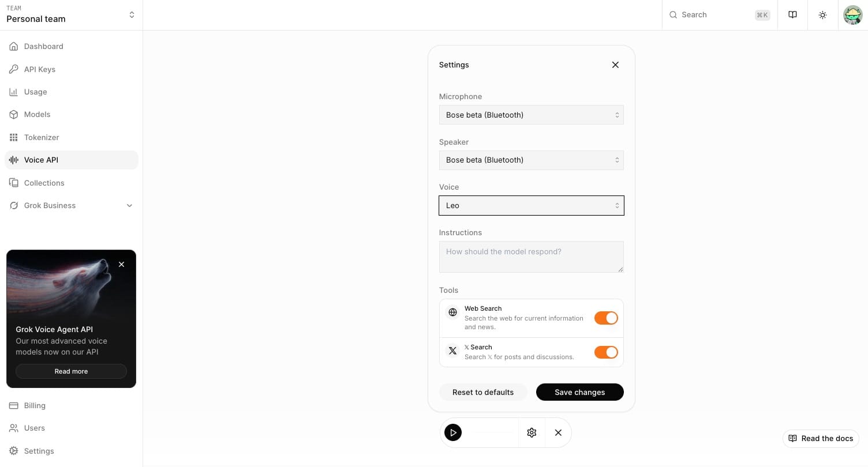Image resolution: width=868 pixels, height=467 pixels.
Task: Turn off the X Search toggle
Action: pyautogui.click(x=606, y=352)
